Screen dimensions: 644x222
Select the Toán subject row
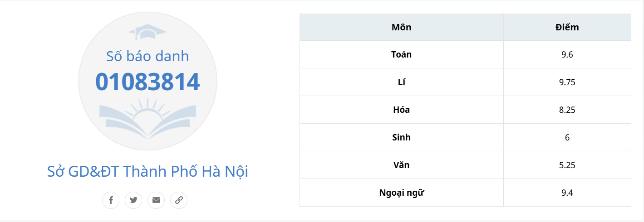[401, 55]
